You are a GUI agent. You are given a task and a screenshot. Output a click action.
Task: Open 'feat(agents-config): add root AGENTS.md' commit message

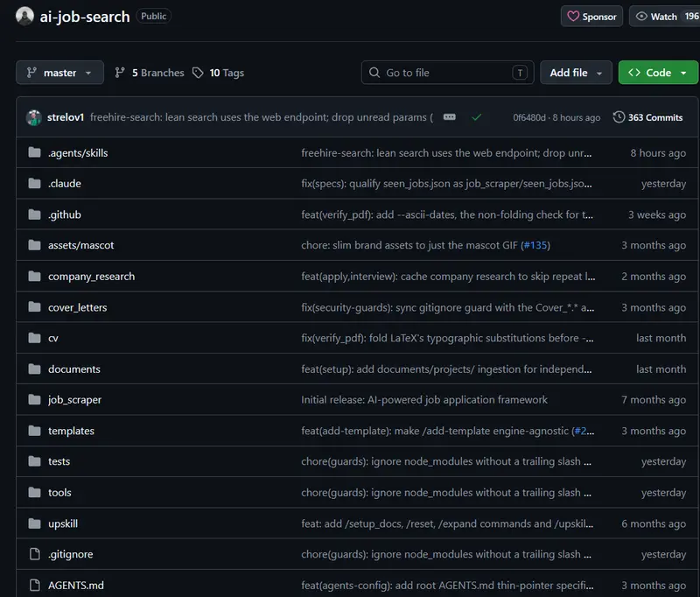point(447,586)
